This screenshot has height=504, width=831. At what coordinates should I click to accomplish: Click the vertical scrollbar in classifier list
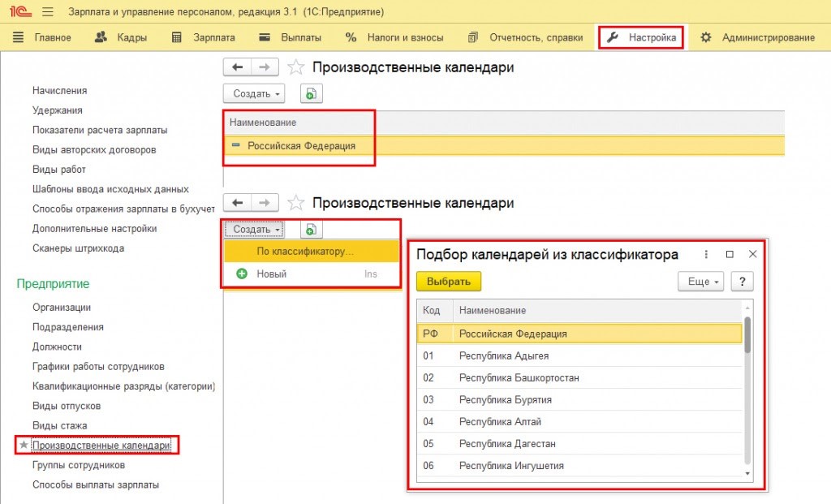[x=747, y=335]
